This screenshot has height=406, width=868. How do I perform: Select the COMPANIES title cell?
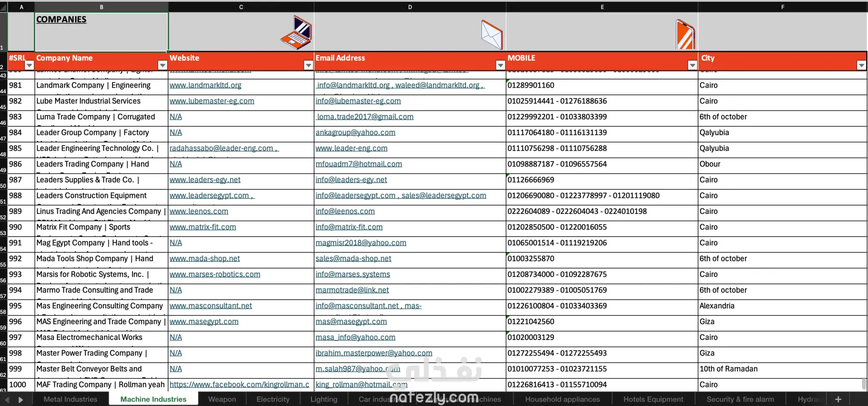click(x=101, y=32)
